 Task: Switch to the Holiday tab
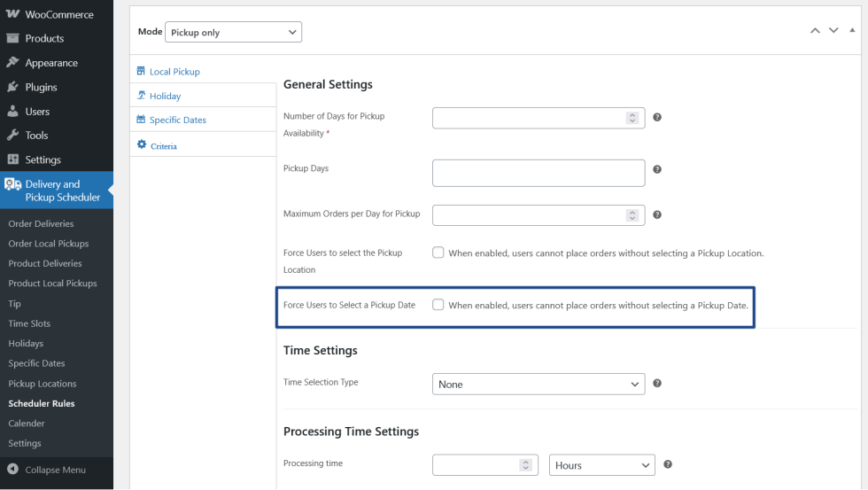165,96
